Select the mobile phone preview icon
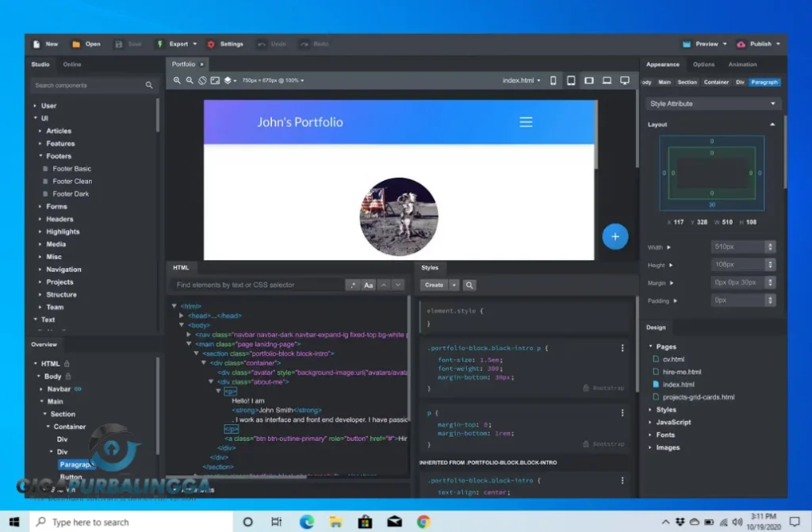Image resolution: width=812 pixels, height=532 pixels. pyautogui.click(x=553, y=80)
